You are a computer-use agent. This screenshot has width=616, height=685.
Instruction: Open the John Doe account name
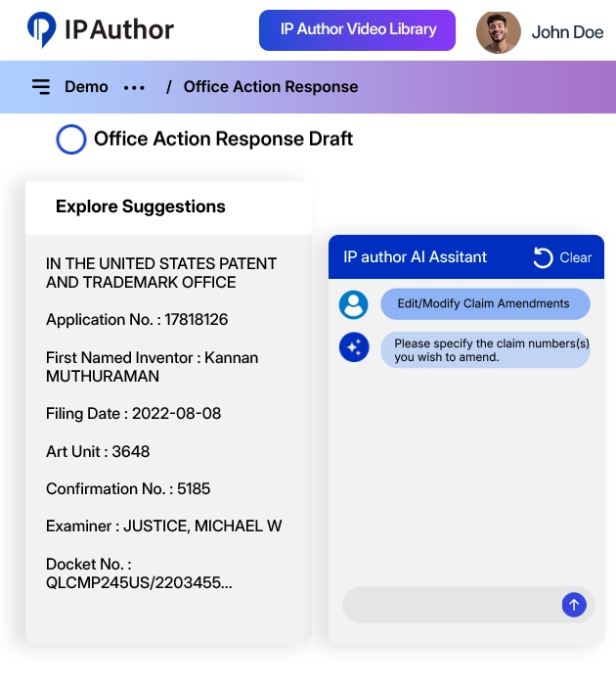click(x=567, y=32)
